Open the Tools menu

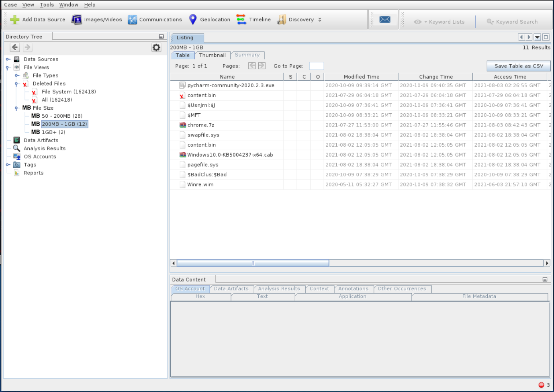(47, 5)
